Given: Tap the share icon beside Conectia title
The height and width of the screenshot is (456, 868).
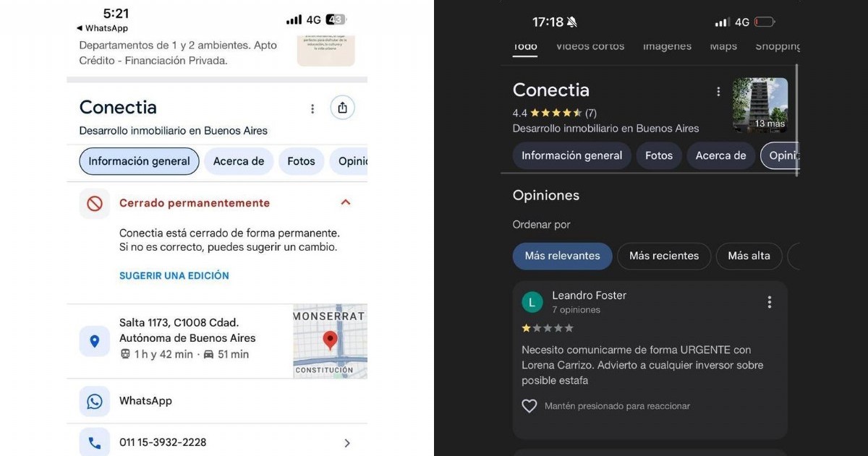Looking at the screenshot, I should 342,108.
